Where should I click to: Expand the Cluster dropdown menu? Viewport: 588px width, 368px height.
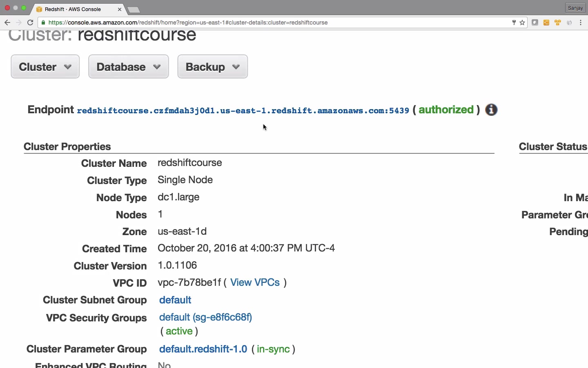(x=45, y=67)
